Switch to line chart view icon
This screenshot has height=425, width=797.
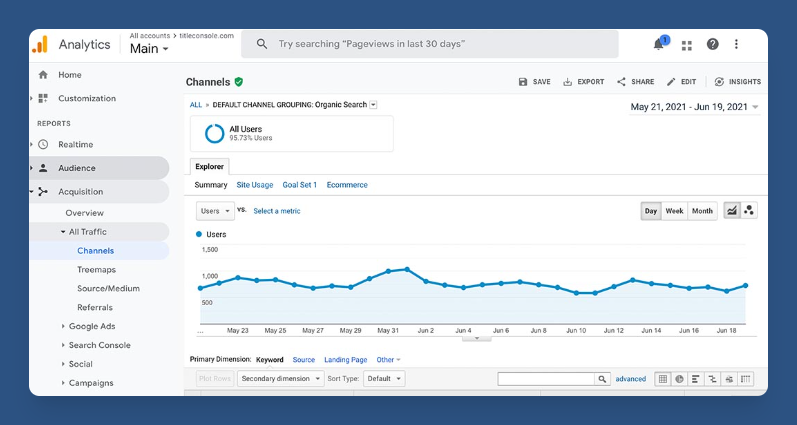tap(732, 211)
